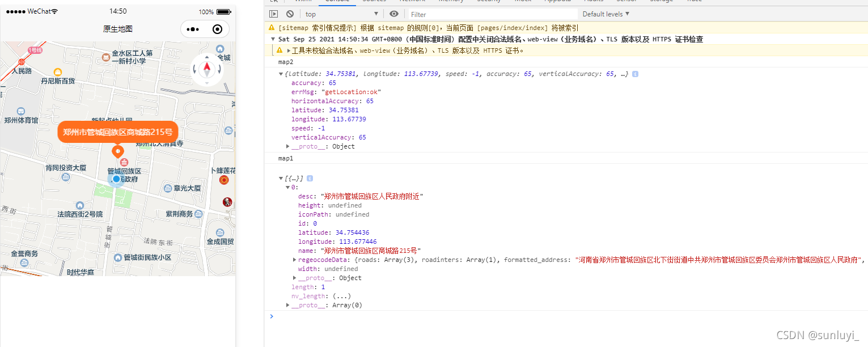
Task: Tap the 卜蜂莲花 store icon
Action: click(x=223, y=180)
